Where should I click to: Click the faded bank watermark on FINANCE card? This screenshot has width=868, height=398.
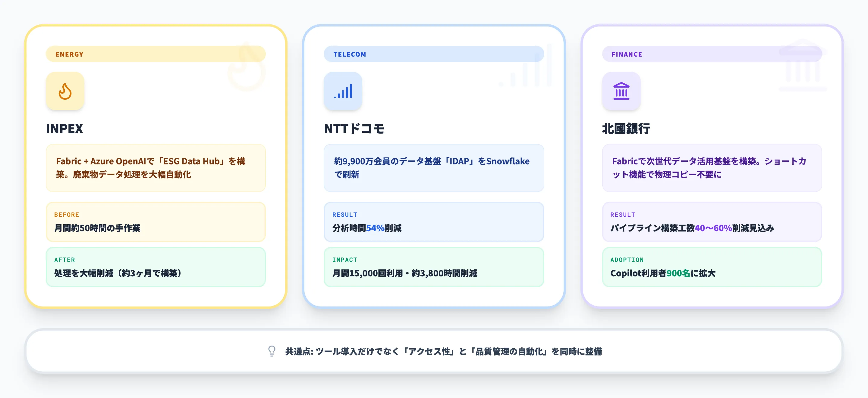[802, 64]
